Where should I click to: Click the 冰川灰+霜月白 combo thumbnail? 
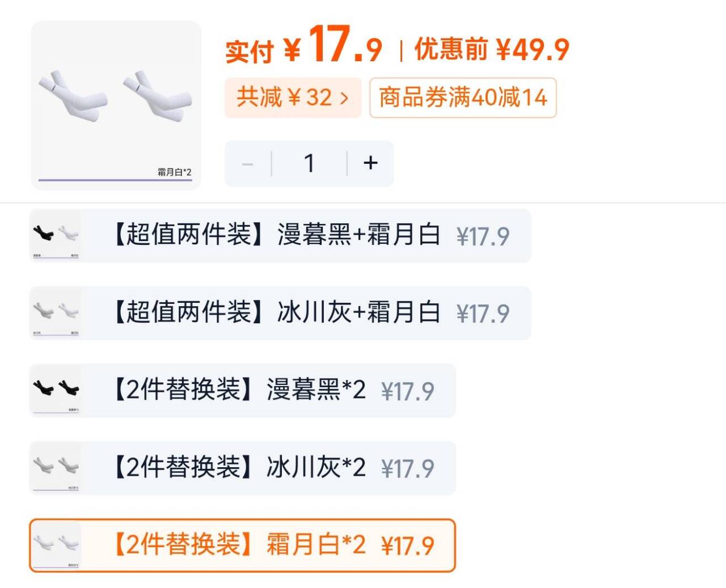coord(55,313)
